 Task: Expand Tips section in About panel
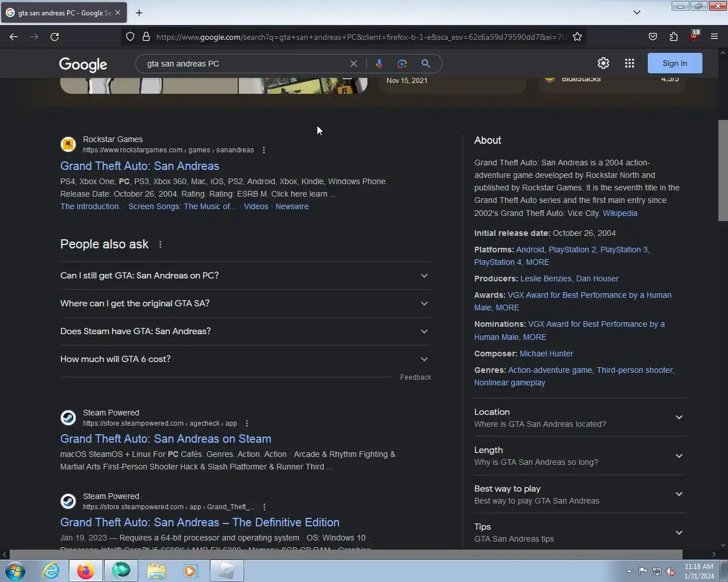pos(580,533)
